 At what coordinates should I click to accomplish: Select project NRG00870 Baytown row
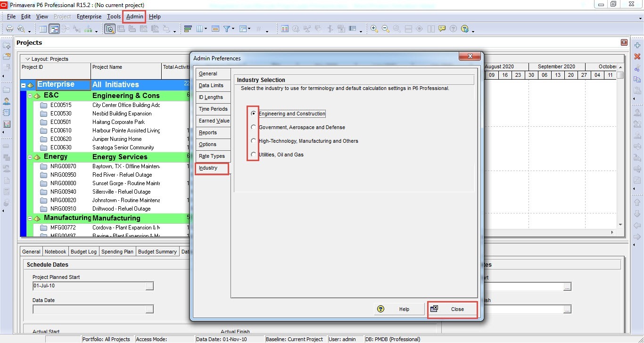(x=63, y=166)
